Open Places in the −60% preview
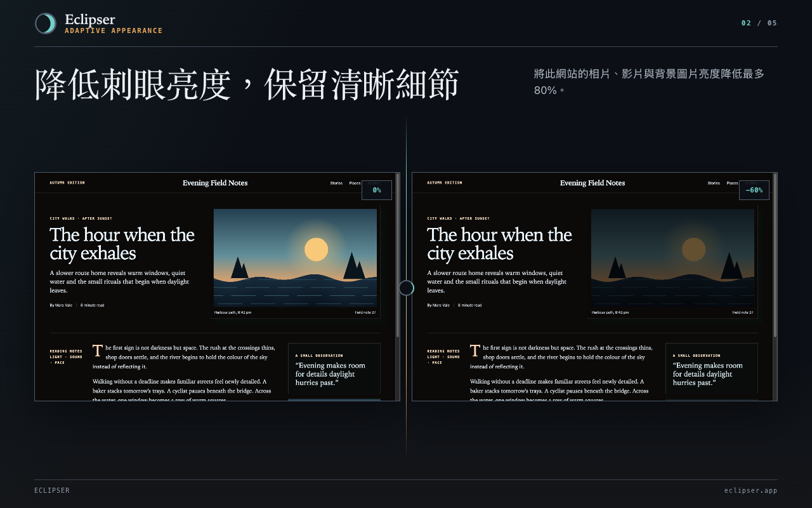The width and height of the screenshot is (812, 508). click(732, 183)
